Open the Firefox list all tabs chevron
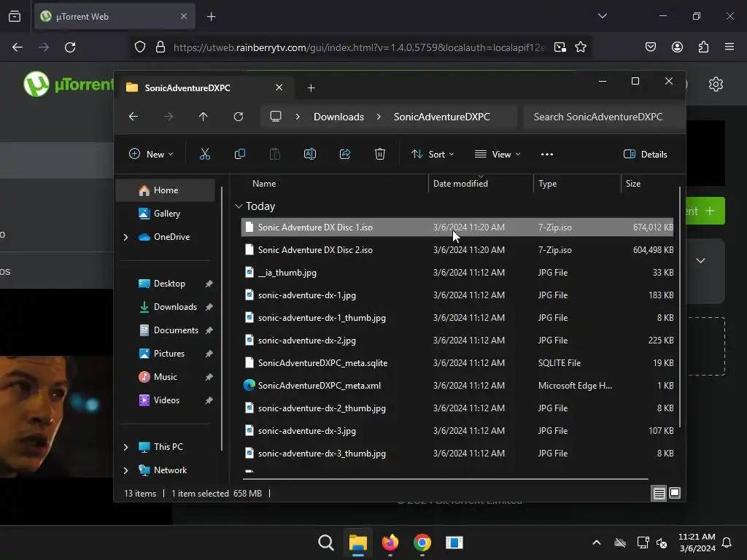The image size is (747, 560). 602,16
